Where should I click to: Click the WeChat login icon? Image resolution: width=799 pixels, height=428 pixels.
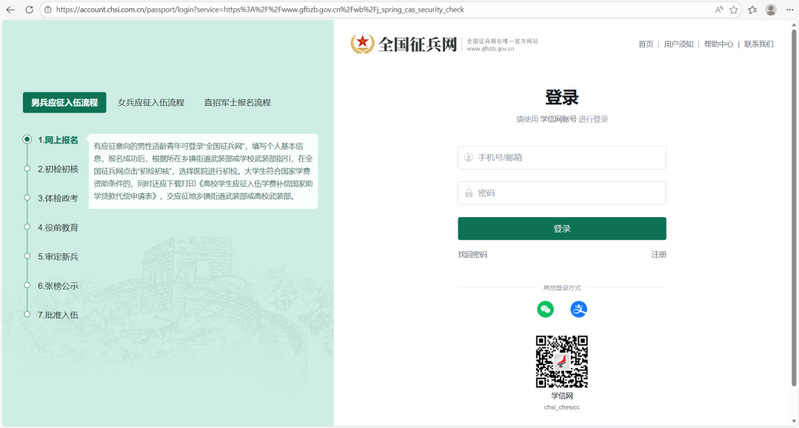pyautogui.click(x=545, y=310)
